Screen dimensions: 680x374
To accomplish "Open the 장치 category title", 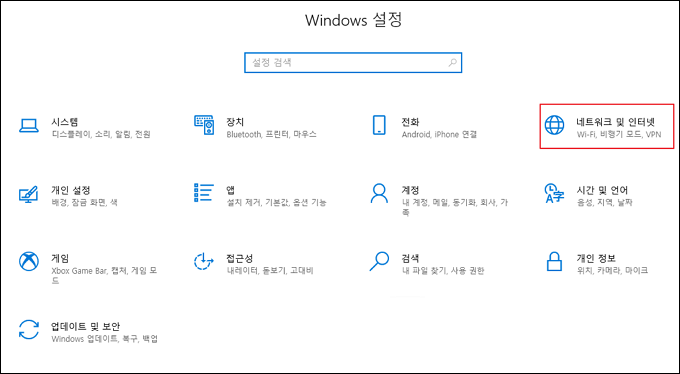I will 235,121.
